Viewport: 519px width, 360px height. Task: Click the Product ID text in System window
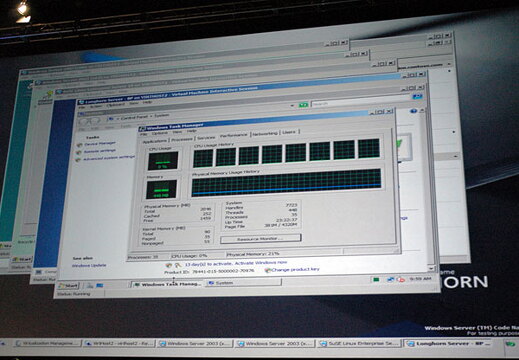point(209,271)
